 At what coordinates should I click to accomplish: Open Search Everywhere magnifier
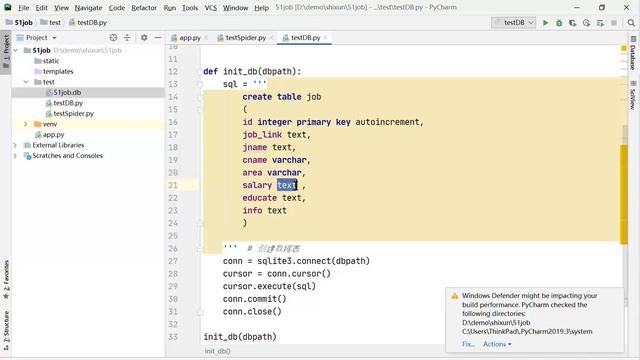631,23
